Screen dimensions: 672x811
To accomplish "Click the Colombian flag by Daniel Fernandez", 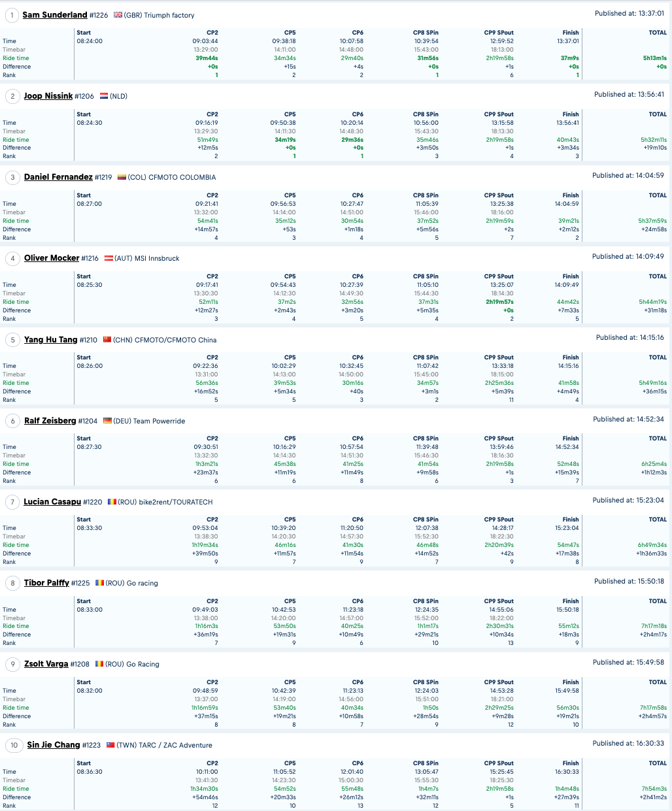I will point(122,177).
